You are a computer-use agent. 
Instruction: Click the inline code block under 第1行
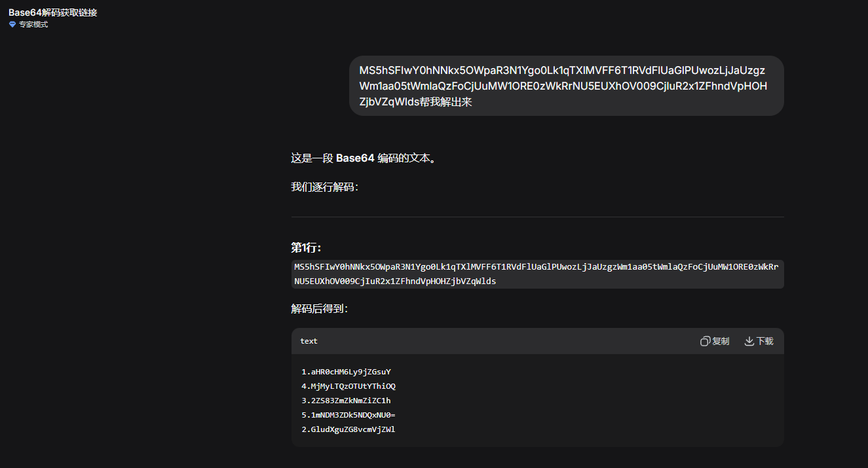pos(537,274)
